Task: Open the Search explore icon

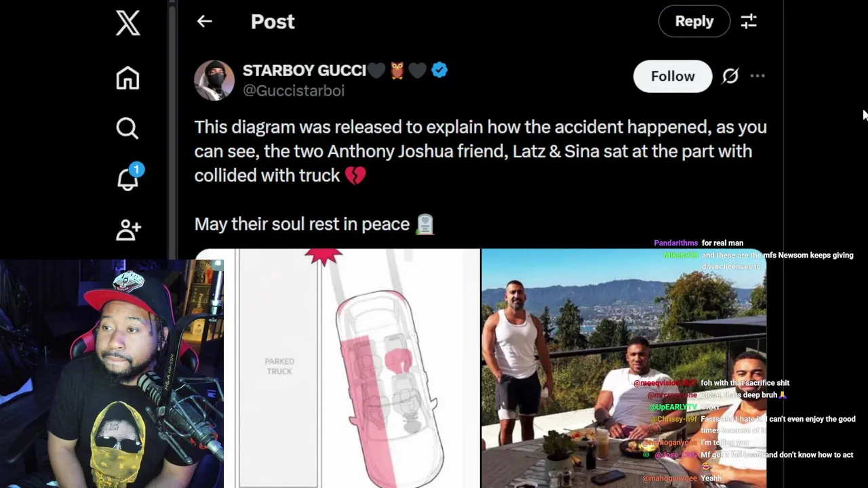Action: coord(127,128)
